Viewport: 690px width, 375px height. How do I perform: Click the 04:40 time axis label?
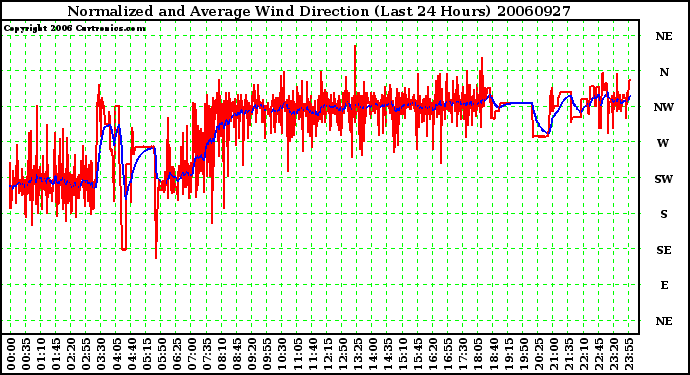click(131, 354)
